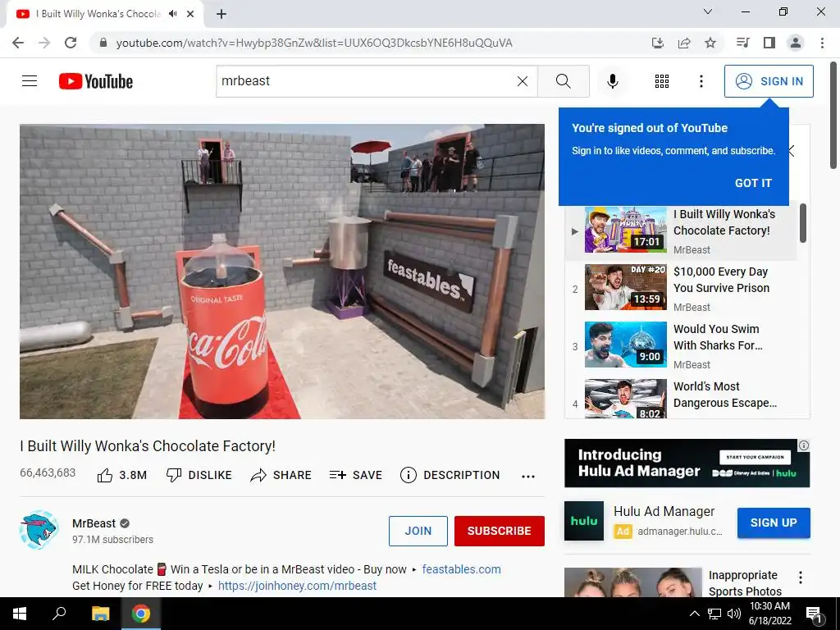Viewport: 840px width, 630px height.
Task: Open more actions ellipsis under video
Action: pyautogui.click(x=528, y=477)
